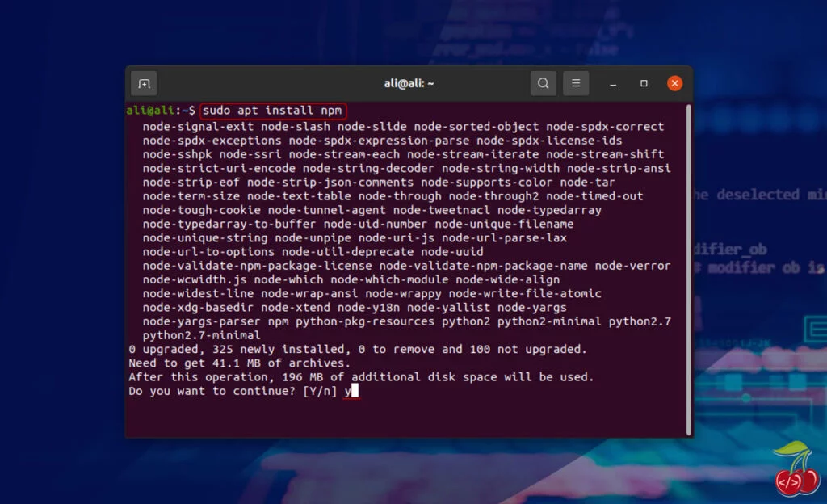Screen dimensions: 827x504
Task: Click the node-wcwidth.js package name
Action: pyautogui.click(x=195, y=279)
